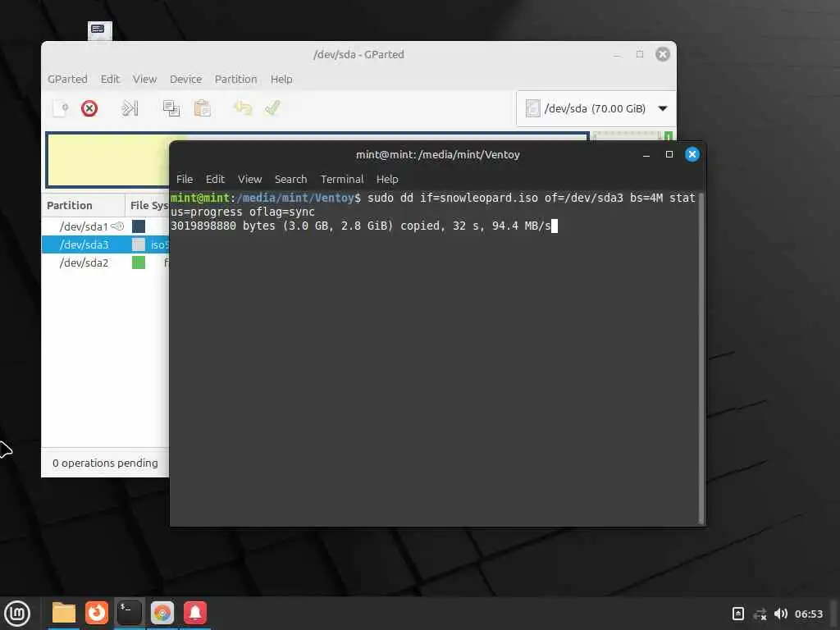Click the "3019898880 bytes" output line

point(361,226)
